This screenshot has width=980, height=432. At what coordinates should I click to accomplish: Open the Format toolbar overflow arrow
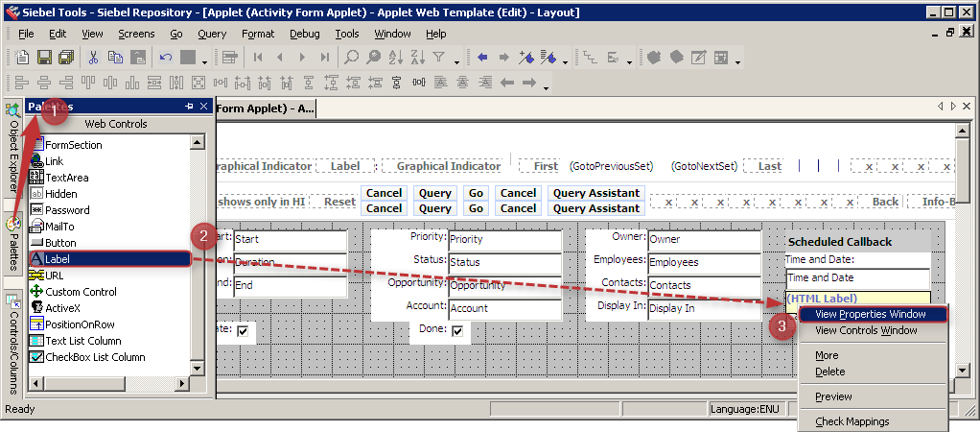(547, 88)
